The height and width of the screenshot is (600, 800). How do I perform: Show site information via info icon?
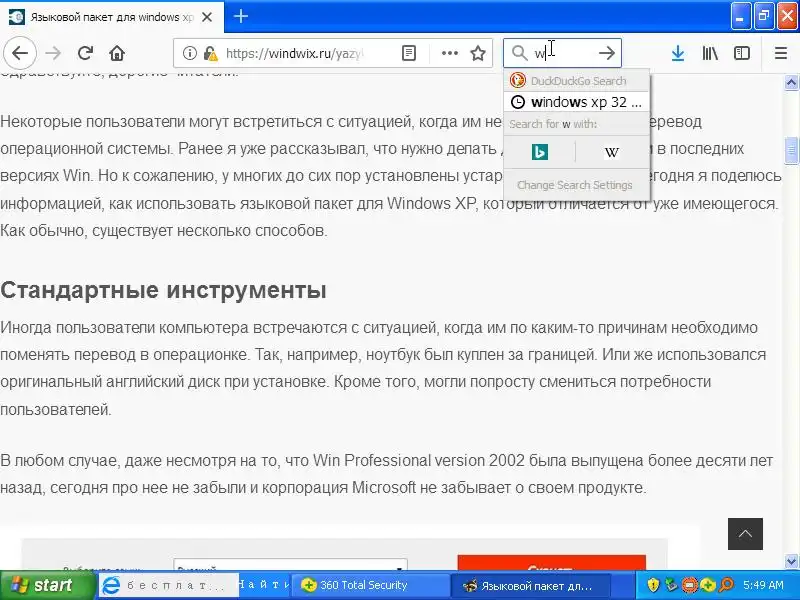pyautogui.click(x=189, y=53)
